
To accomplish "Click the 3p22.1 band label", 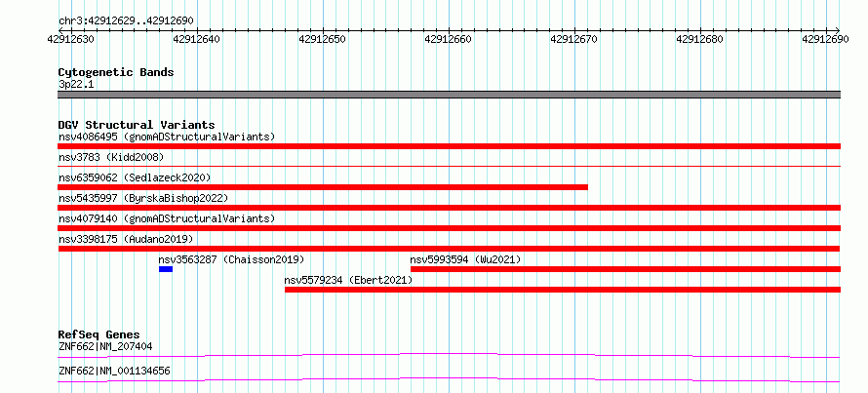I will click(x=76, y=84).
